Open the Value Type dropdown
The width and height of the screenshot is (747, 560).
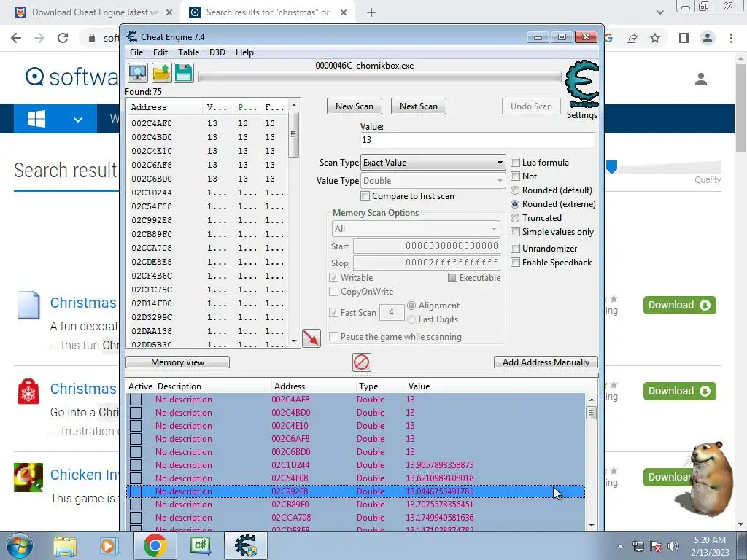click(433, 181)
